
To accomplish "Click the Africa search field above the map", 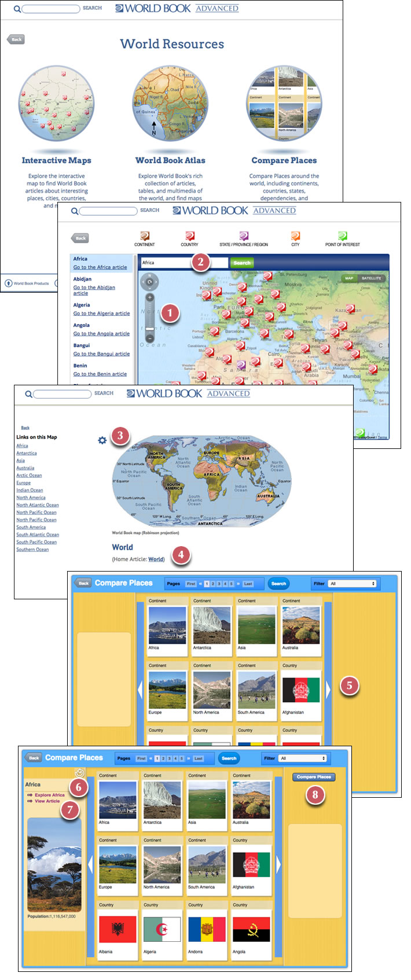I will coord(184,263).
